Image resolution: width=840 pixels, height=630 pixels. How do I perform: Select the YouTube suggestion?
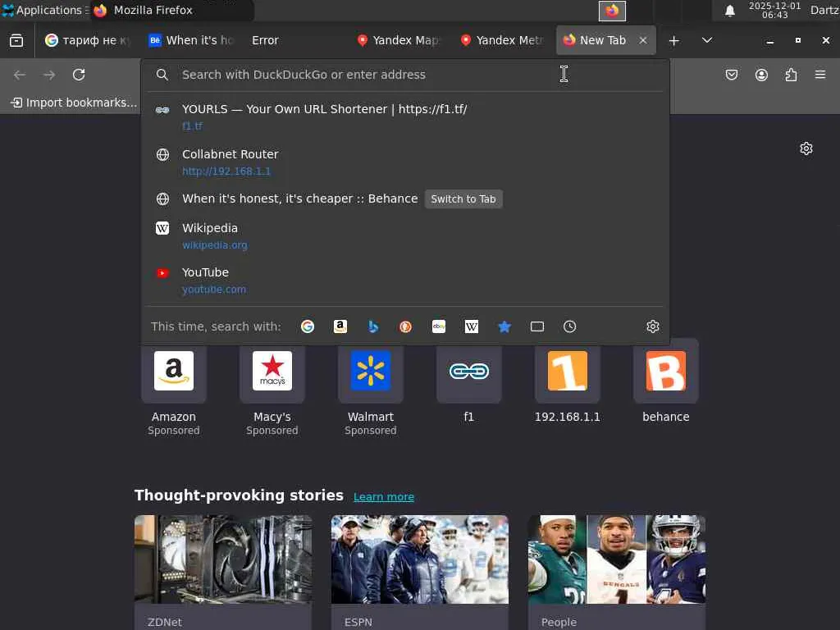pyautogui.click(x=405, y=281)
